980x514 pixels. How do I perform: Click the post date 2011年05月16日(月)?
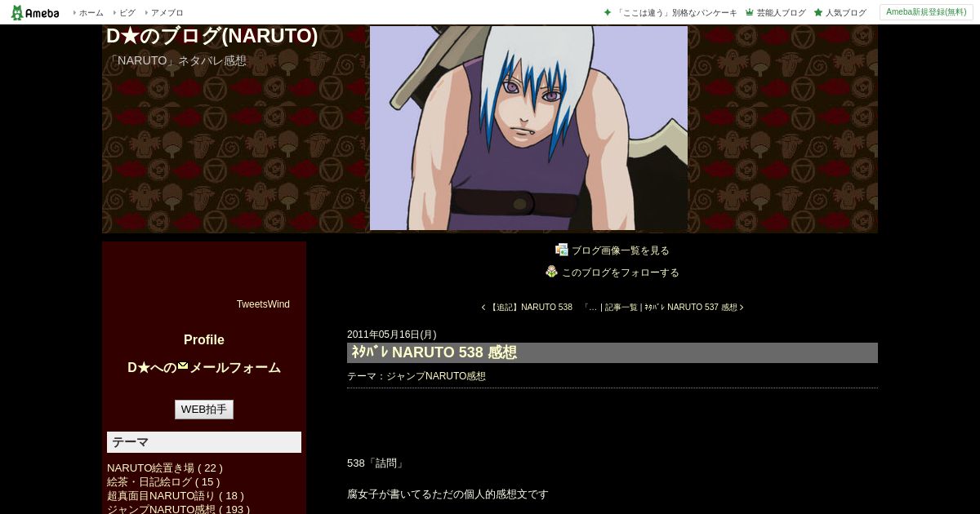(392, 335)
